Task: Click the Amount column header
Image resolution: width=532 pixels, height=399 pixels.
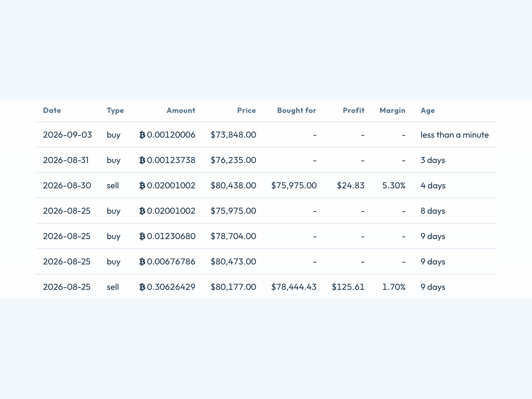Action: (181, 110)
